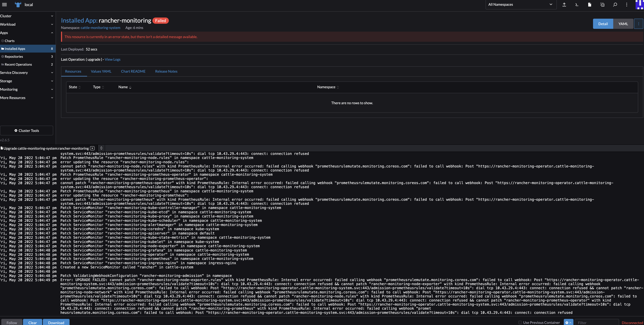
Task: Open the header three-dot more menu
Action: (x=626, y=4)
